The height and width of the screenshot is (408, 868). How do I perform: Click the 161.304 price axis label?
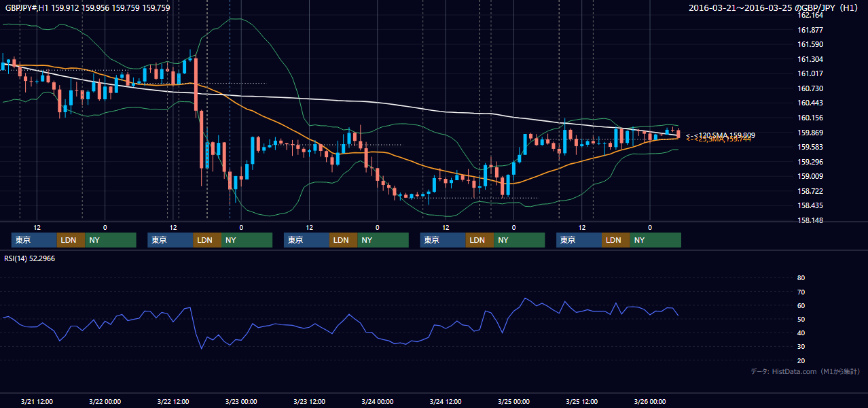point(810,59)
